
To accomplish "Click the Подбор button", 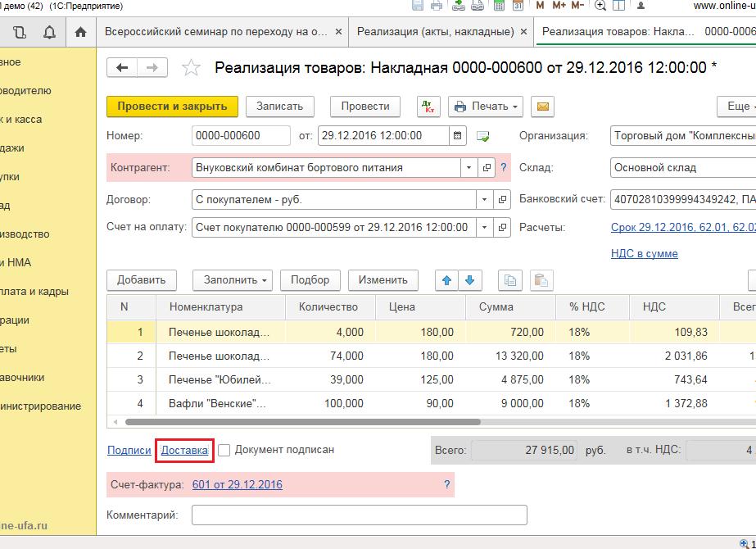I will pos(310,280).
